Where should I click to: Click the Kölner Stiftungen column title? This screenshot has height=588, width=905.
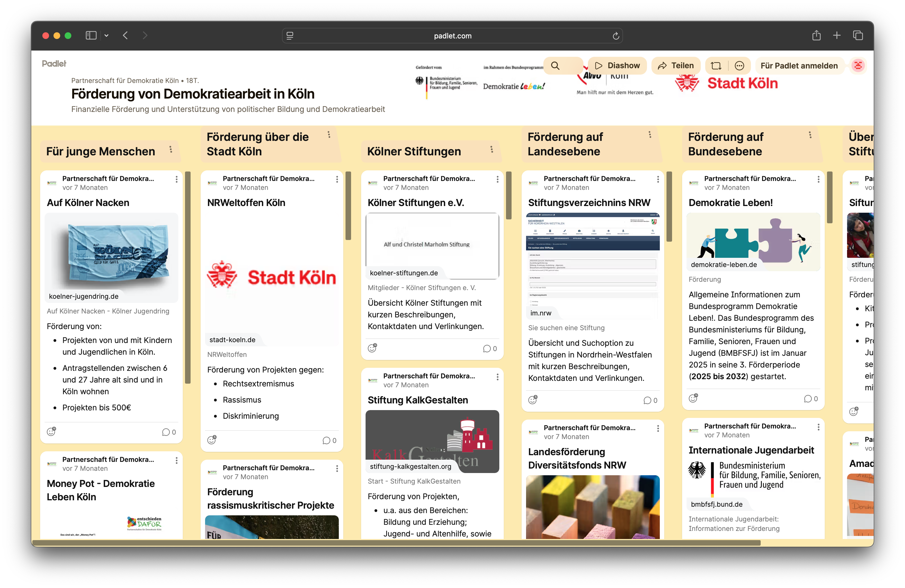click(414, 151)
